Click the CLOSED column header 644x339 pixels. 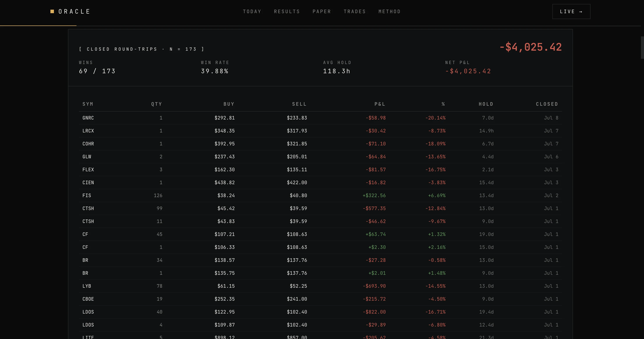[x=547, y=104]
